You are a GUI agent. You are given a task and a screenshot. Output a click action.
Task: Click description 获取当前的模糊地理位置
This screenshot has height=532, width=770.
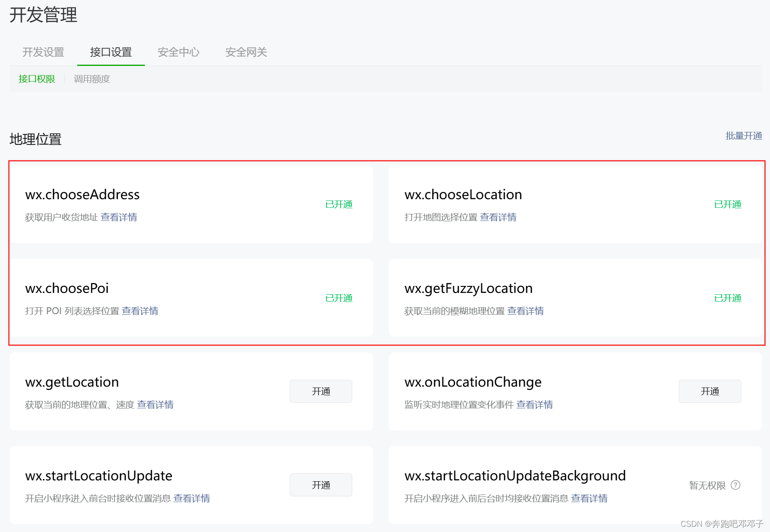point(455,311)
